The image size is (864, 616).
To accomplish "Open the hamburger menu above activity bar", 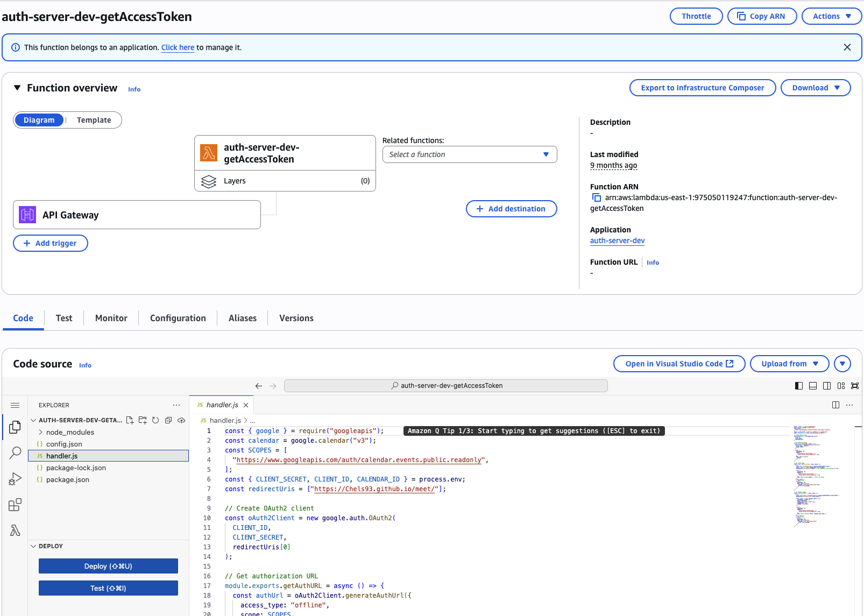I will [15, 405].
